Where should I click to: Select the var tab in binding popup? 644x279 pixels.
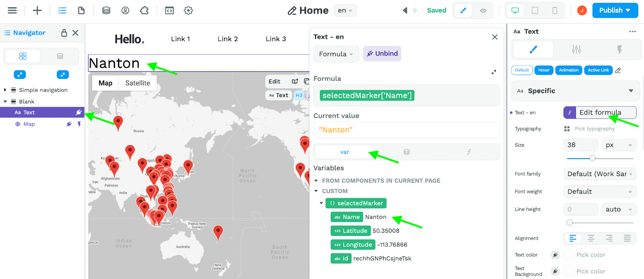click(345, 152)
